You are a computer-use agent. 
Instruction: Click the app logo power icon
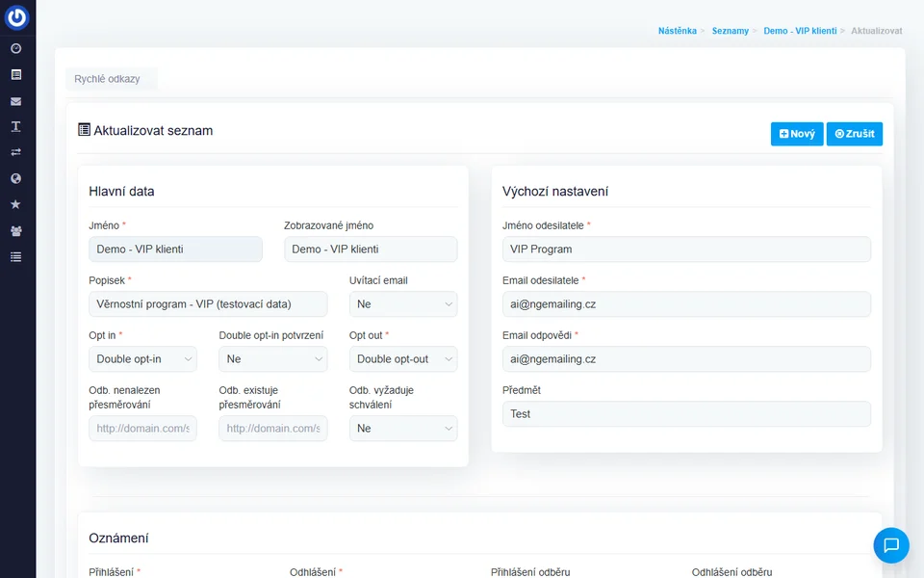[16, 17]
